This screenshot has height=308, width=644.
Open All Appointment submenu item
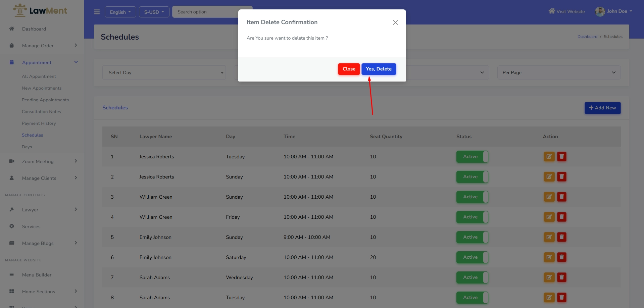(39, 76)
